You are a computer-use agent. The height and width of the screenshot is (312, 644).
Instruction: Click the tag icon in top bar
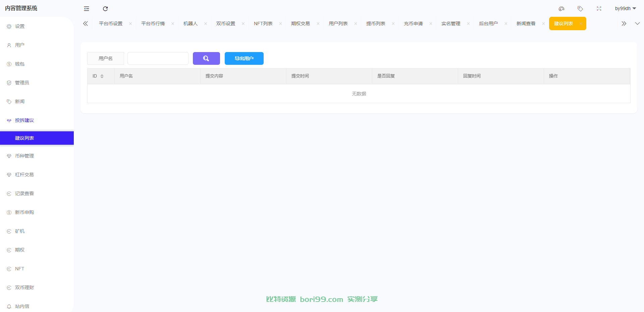pyautogui.click(x=580, y=9)
